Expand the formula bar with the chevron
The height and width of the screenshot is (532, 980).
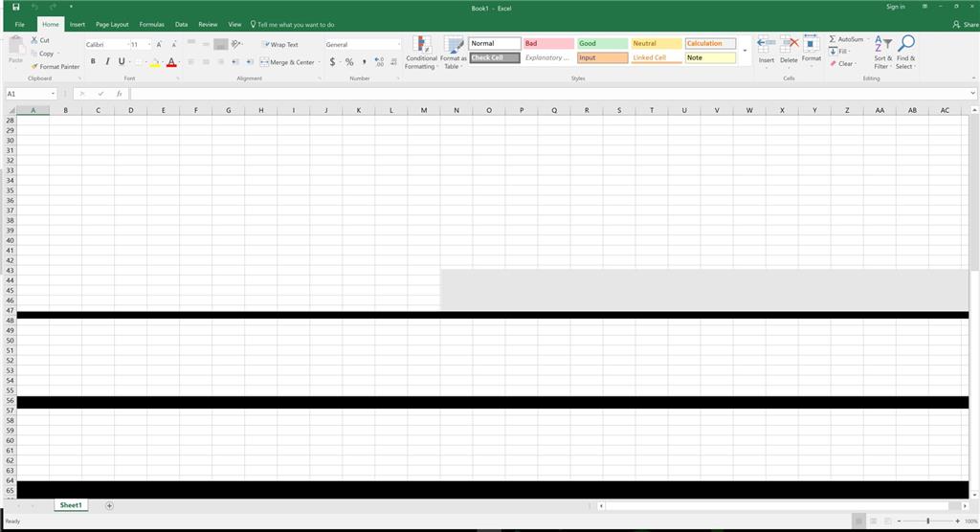(x=972, y=93)
